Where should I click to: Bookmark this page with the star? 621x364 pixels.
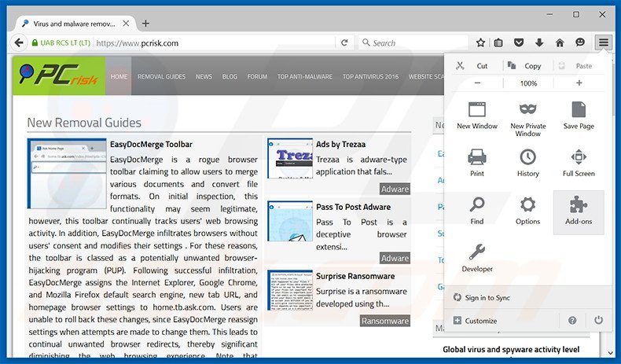(480, 42)
